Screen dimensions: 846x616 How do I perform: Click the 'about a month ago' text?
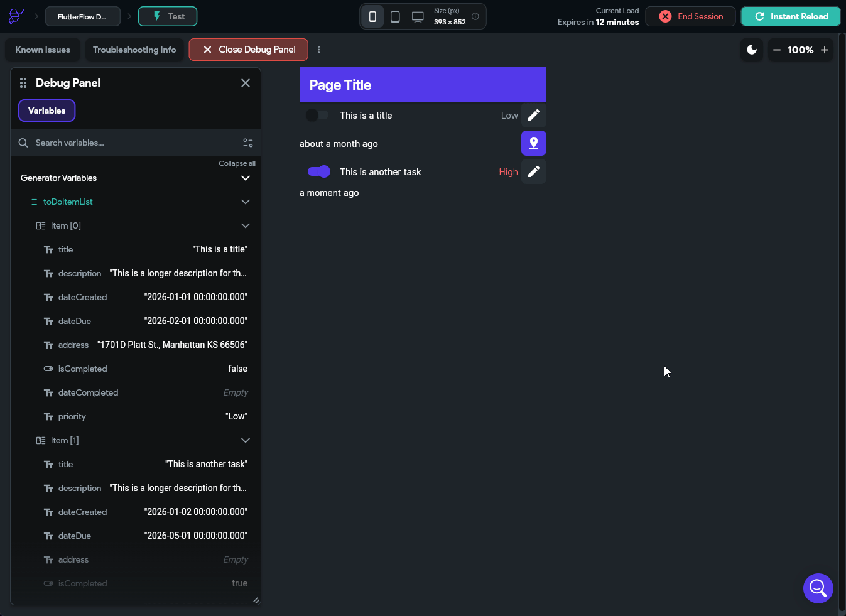[x=339, y=144]
